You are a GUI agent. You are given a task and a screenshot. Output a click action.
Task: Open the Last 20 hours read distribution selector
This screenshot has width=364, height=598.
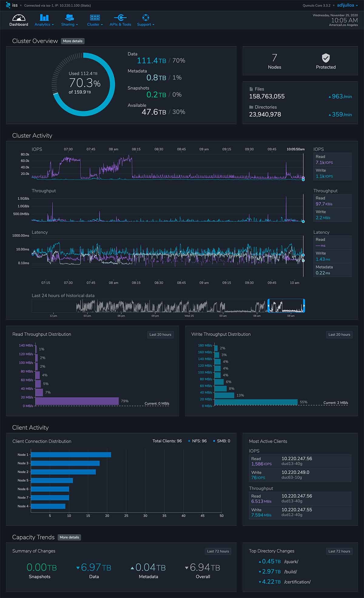point(160,334)
